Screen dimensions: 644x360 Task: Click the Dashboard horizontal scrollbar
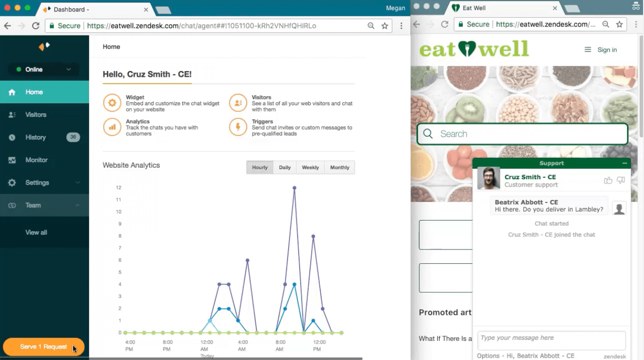pyautogui.click(x=226, y=358)
